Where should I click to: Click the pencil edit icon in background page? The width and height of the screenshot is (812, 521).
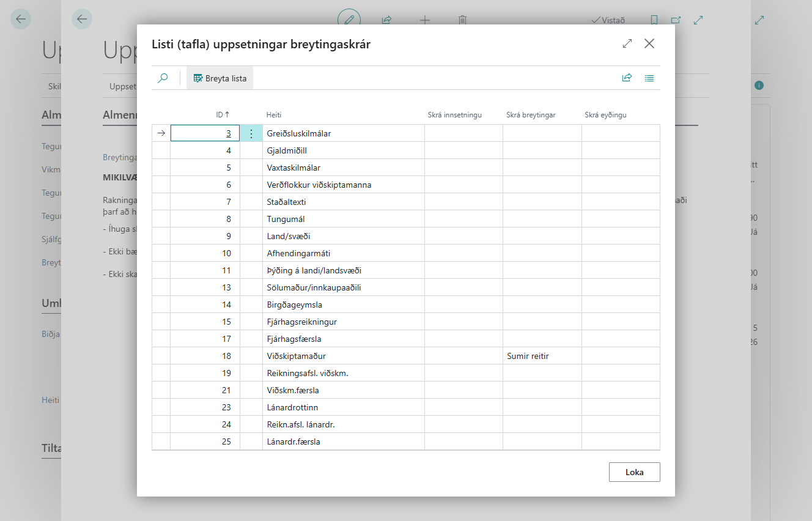349,20
